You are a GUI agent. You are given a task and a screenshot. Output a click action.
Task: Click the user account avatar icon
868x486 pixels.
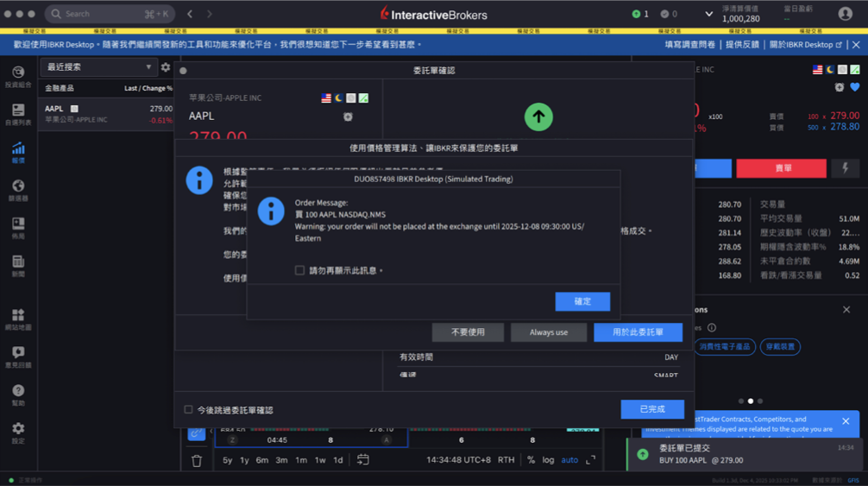845,14
